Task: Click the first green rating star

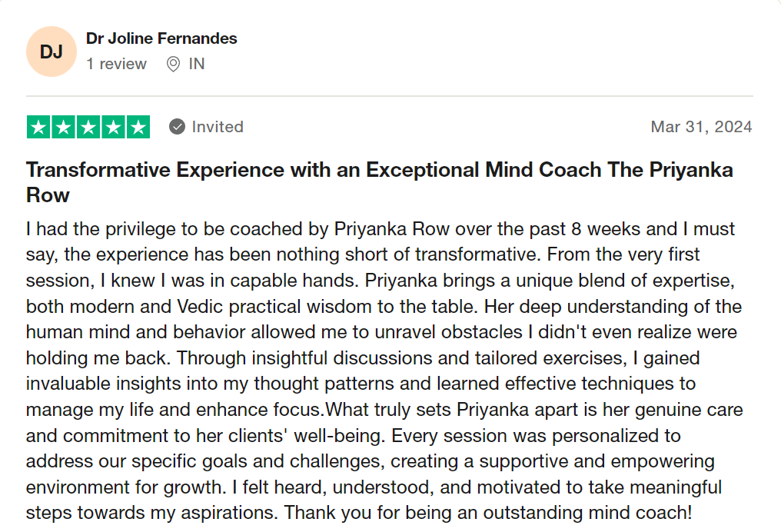Action: [x=38, y=127]
